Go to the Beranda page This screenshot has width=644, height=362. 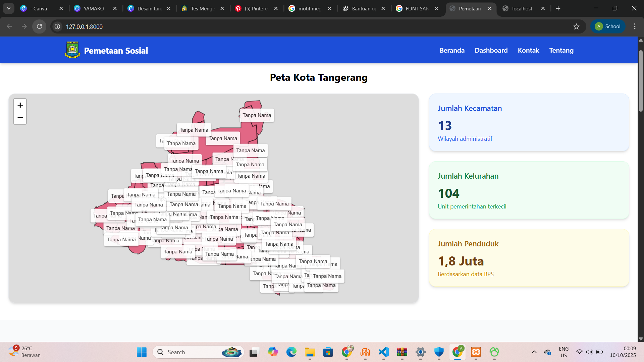[452, 50]
